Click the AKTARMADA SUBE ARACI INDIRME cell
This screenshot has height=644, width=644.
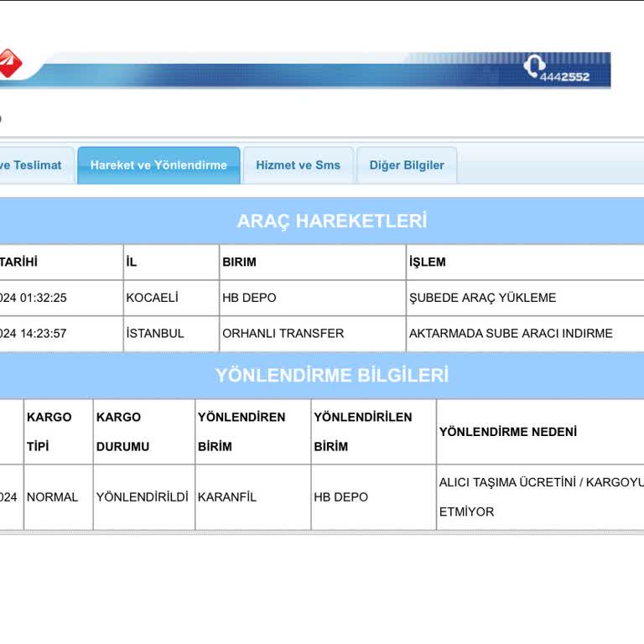(525, 334)
